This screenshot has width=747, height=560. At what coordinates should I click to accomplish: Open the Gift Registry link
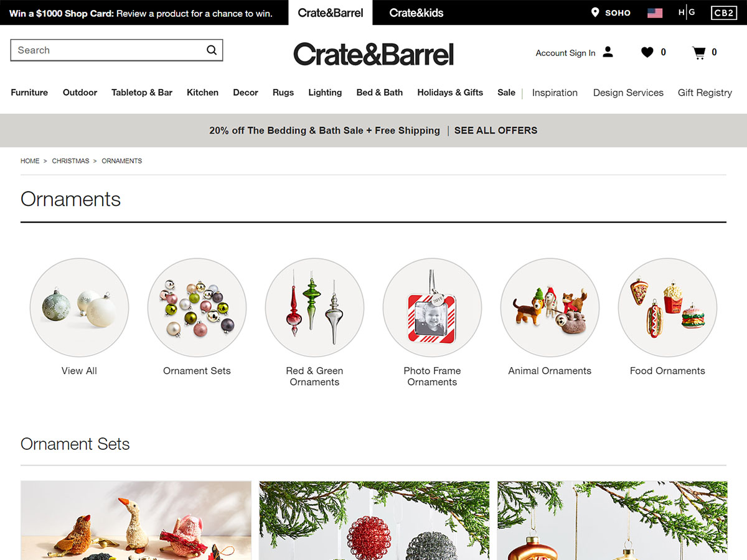point(705,92)
